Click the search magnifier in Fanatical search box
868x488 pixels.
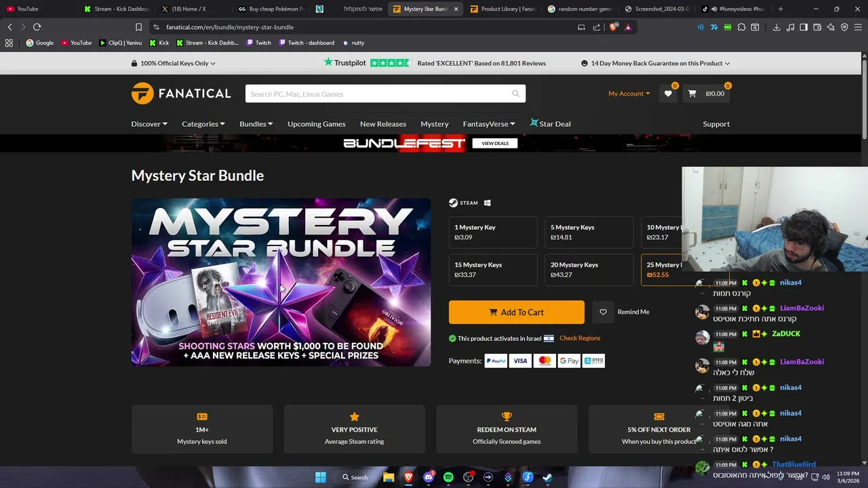click(x=516, y=94)
